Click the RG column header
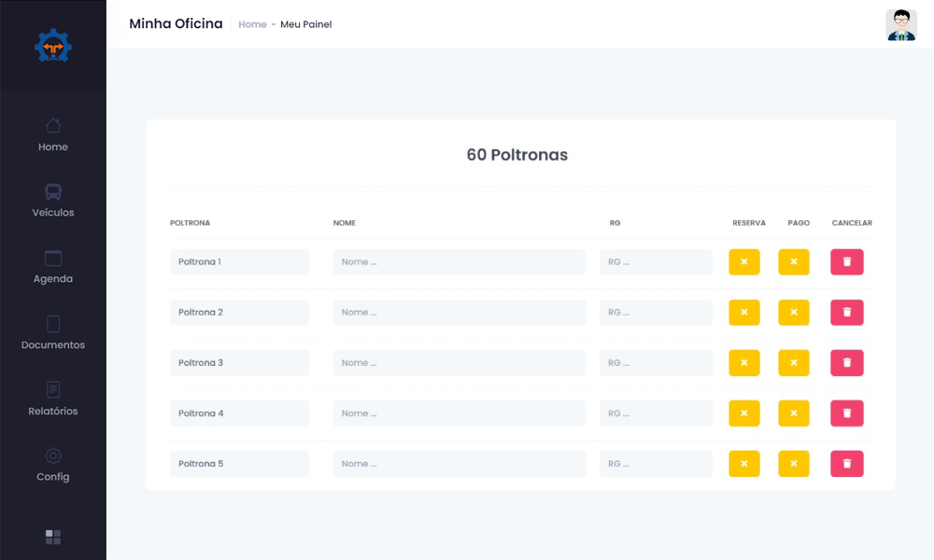The width and height of the screenshot is (934, 560). (x=615, y=223)
